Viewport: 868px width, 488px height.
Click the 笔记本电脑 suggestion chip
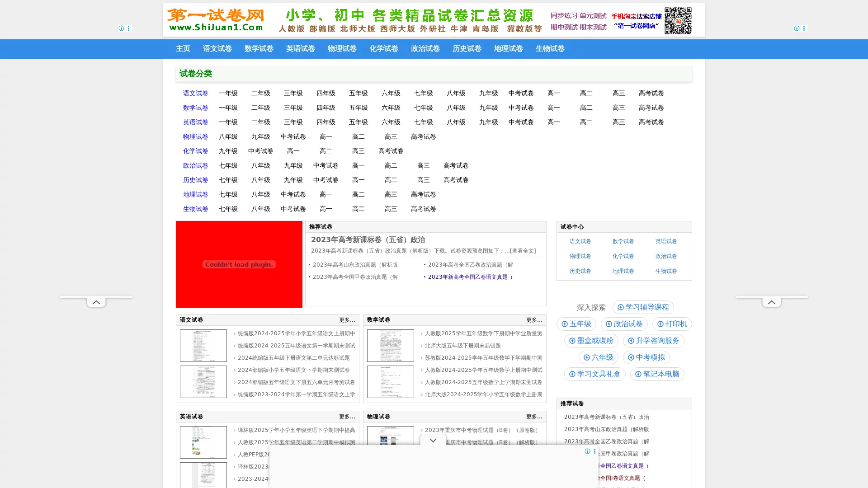click(657, 374)
